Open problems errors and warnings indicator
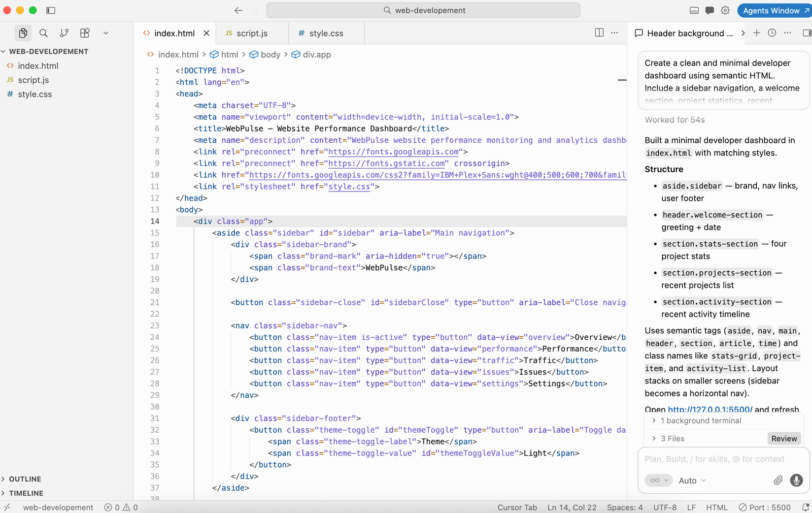Screen dimensions: 812x513 pyautogui.click(x=121, y=507)
